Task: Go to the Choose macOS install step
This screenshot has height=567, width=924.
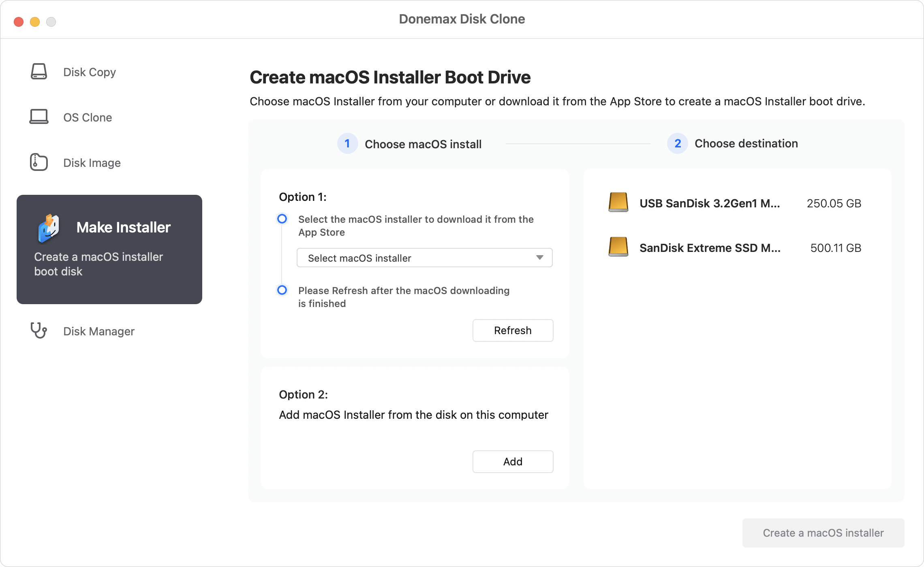Action: [423, 143]
